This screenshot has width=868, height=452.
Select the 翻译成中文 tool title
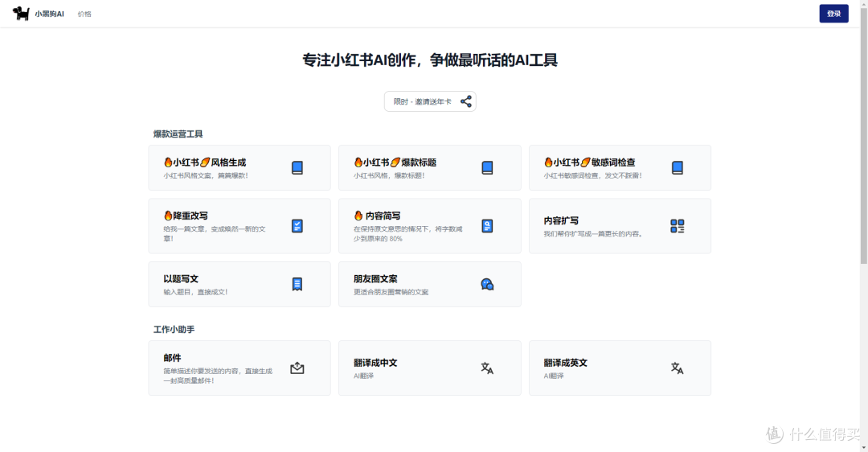pos(375,363)
